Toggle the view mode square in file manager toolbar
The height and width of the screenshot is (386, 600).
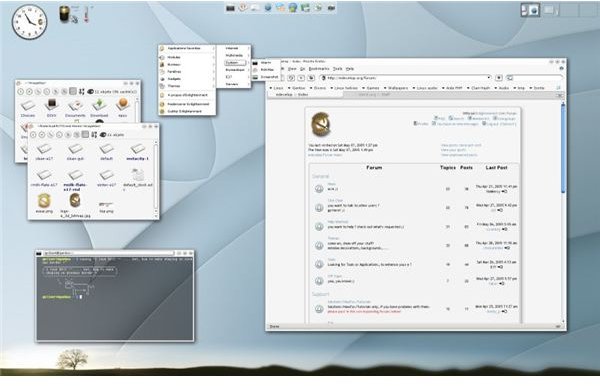tap(85, 134)
